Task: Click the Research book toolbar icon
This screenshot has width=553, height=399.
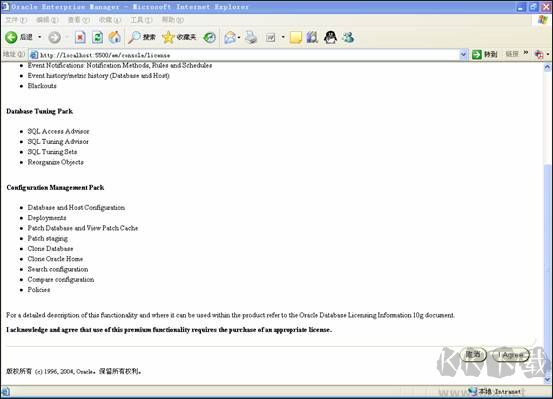Action: [312, 37]
